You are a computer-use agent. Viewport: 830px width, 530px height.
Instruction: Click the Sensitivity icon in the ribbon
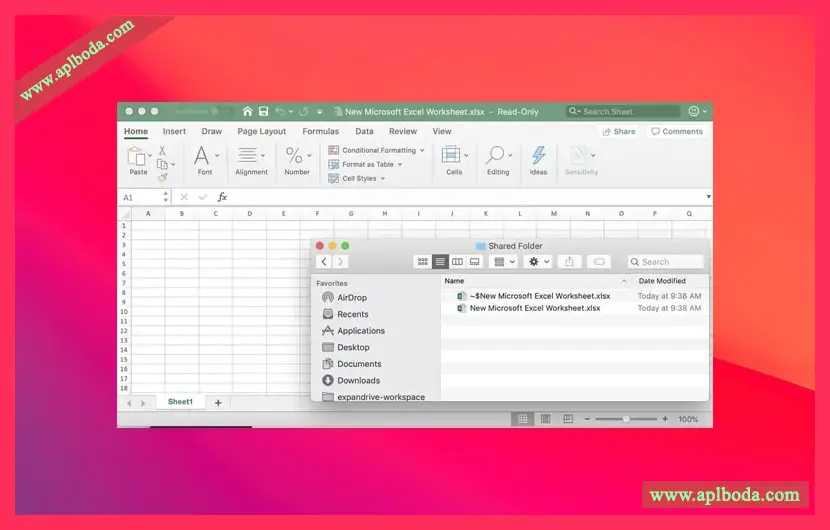coord(578,156)
